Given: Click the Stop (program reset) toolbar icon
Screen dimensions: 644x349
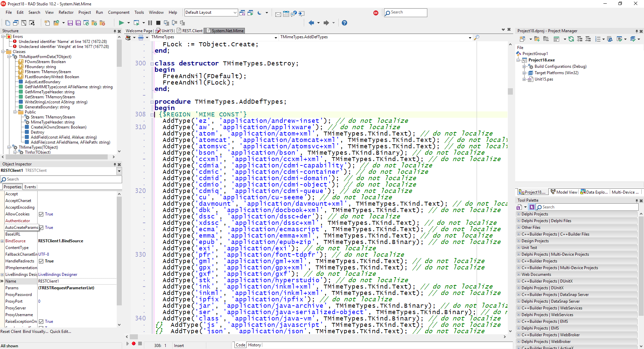Looking at the screenshot, I should pyautogui.click(x=158, y=23).
